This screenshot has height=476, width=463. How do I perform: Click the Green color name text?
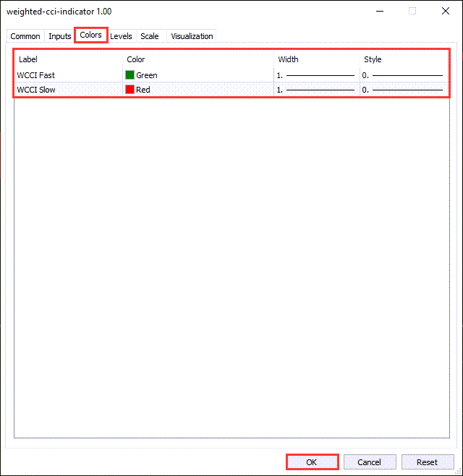pyautogui.click(x=147, y=75)
